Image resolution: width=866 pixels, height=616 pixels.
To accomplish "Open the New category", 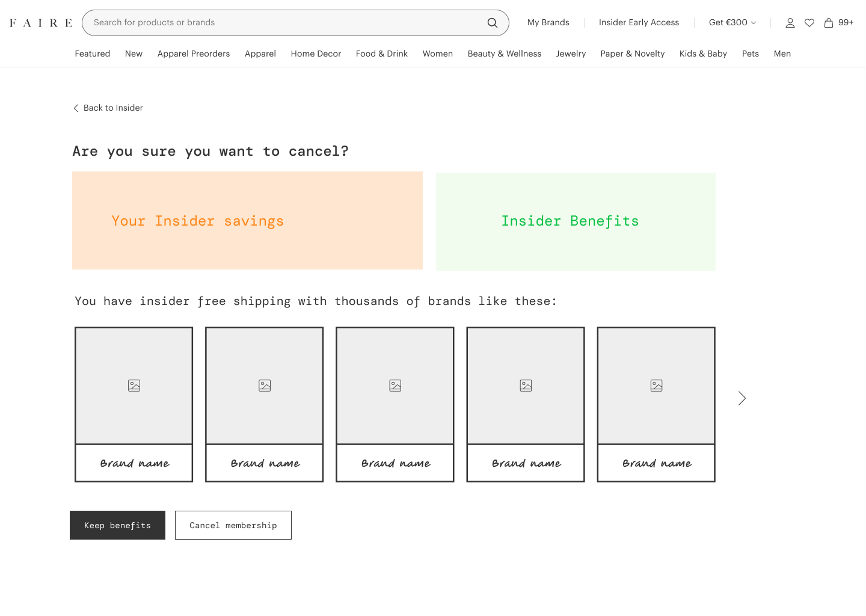I will click(x=134, y=54).
